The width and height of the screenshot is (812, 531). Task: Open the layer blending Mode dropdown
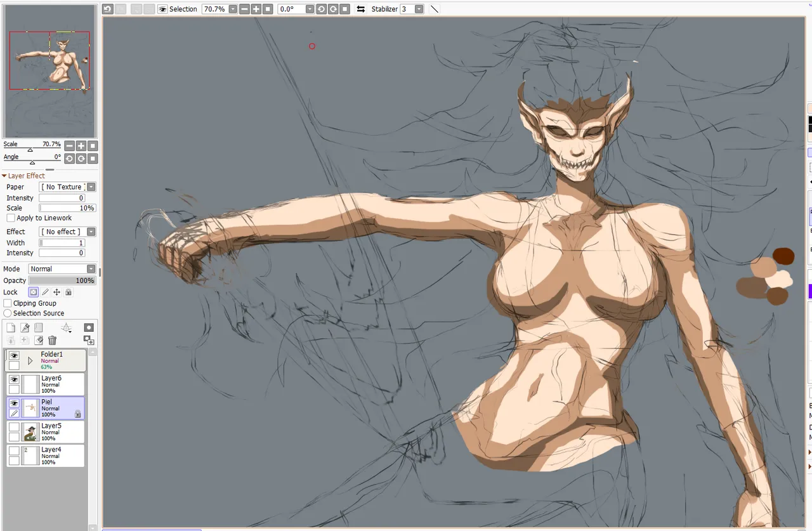coord(91,269)
